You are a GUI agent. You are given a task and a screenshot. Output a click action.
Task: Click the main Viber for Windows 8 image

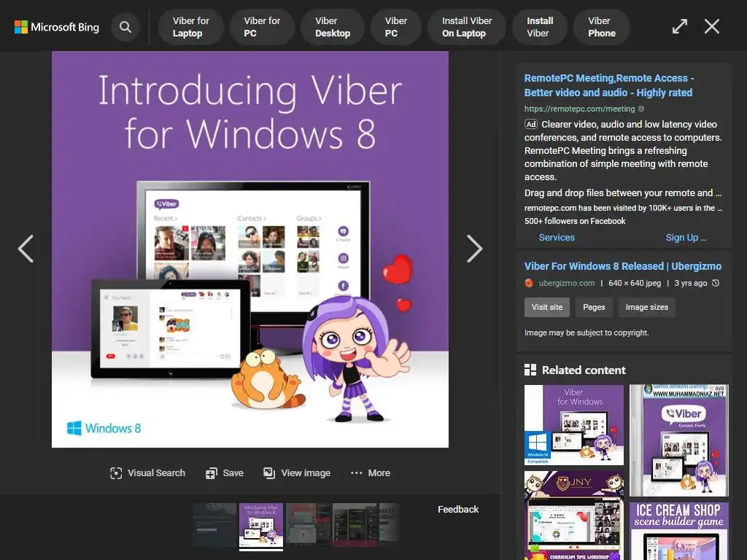[250, 249]
